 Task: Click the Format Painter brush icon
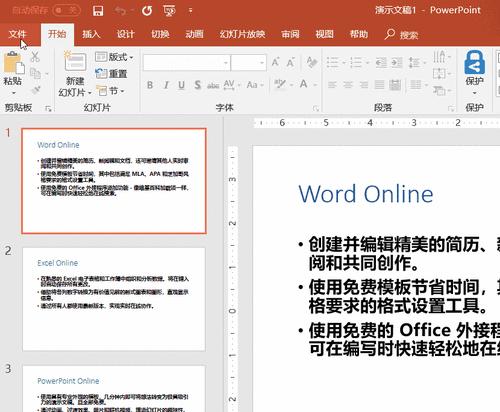[x=36, y=90]
